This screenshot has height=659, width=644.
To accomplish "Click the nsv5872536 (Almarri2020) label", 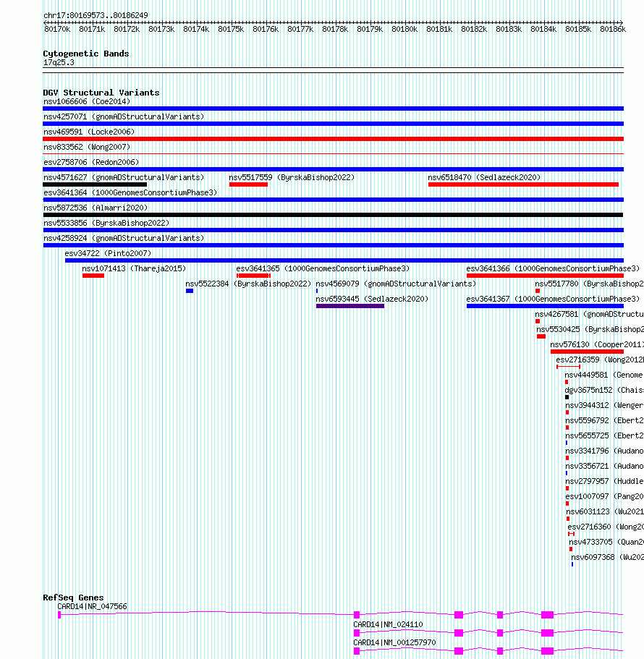I will click(96, 208).
